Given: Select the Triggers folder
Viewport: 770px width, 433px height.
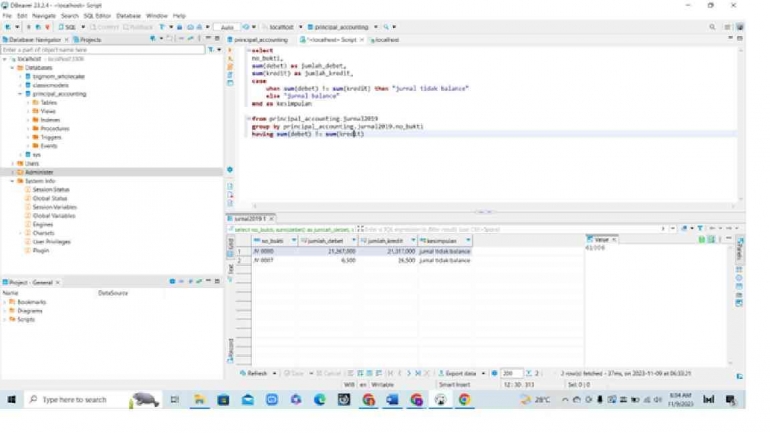Looking at the screenshot, I should [x=51, y=137].
